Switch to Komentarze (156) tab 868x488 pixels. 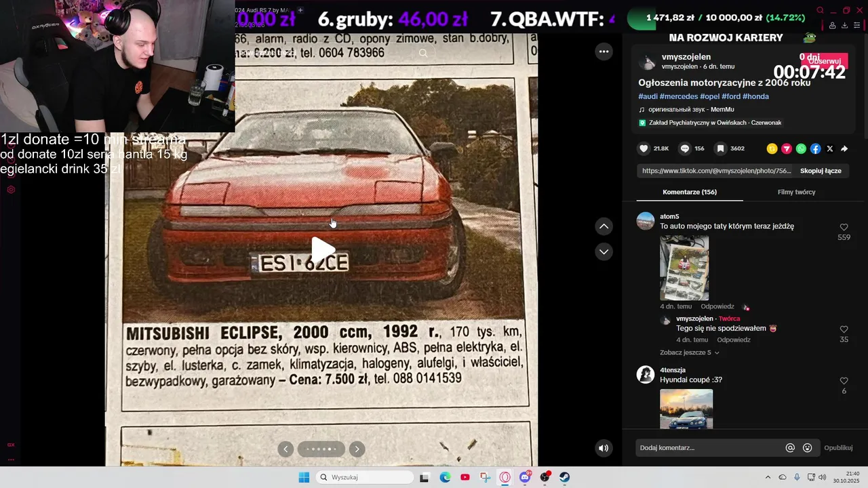690,192
